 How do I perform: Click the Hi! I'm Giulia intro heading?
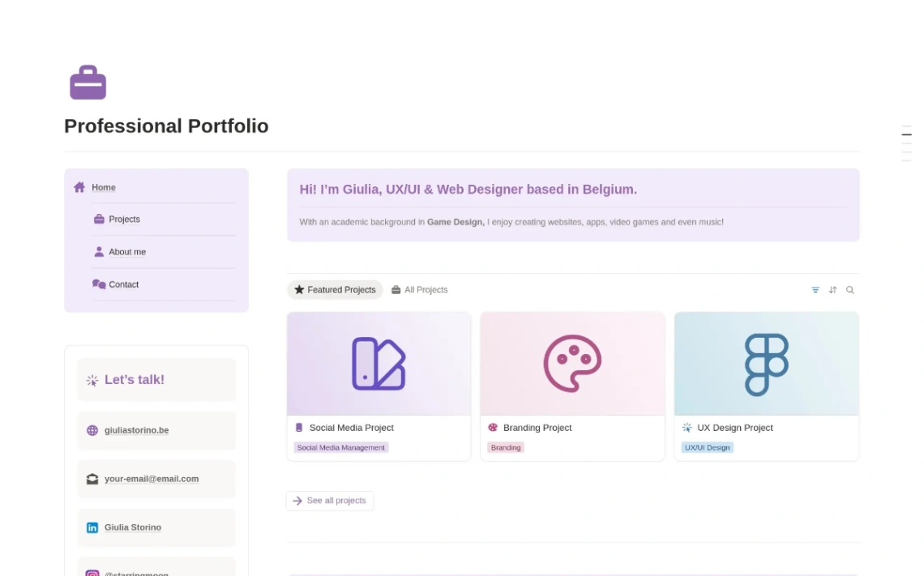tap(468, 190)
